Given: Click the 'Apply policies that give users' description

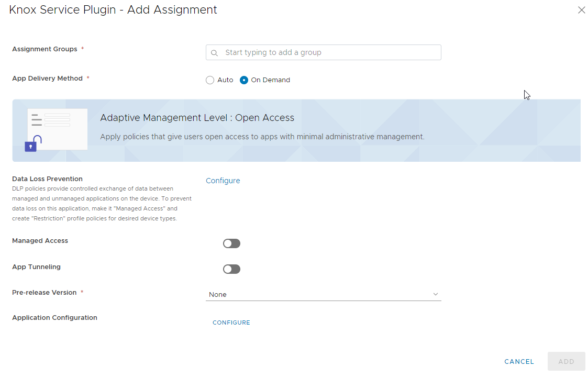Looking at the screenshot, I should [x=262, y=137].
